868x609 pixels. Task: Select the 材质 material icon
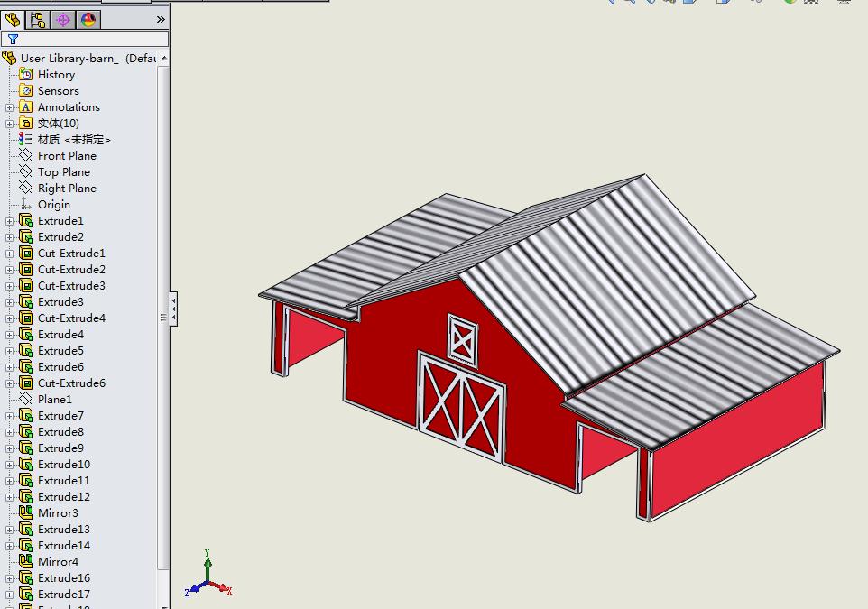point(26,139)
